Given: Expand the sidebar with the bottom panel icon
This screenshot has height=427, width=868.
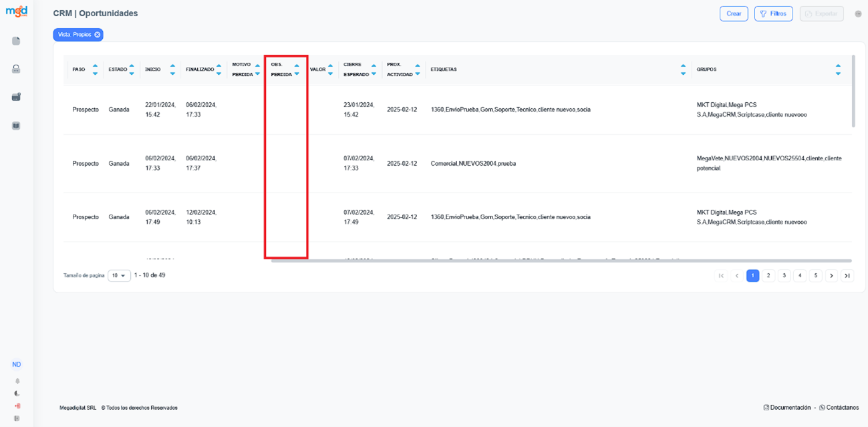Looking at the screenshot, I should tap(17, 418).
